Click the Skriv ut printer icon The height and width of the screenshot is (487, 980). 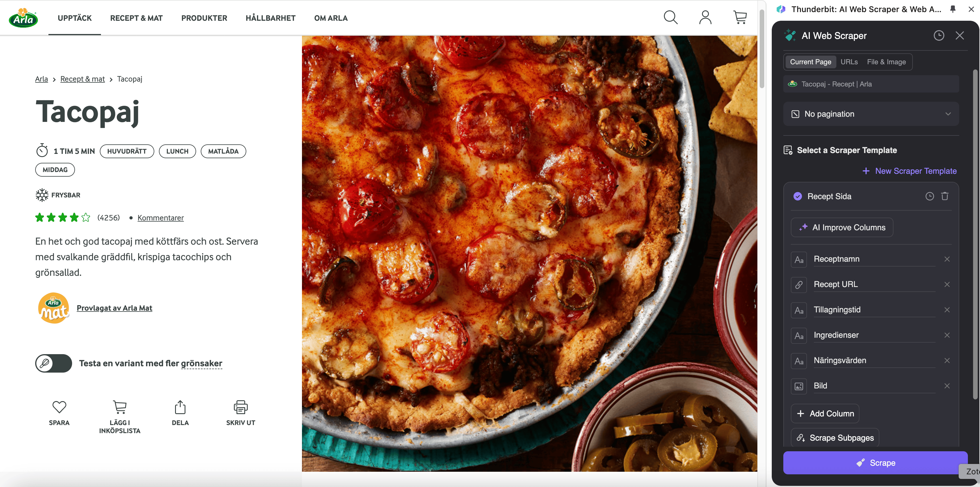tap(241, 407)
